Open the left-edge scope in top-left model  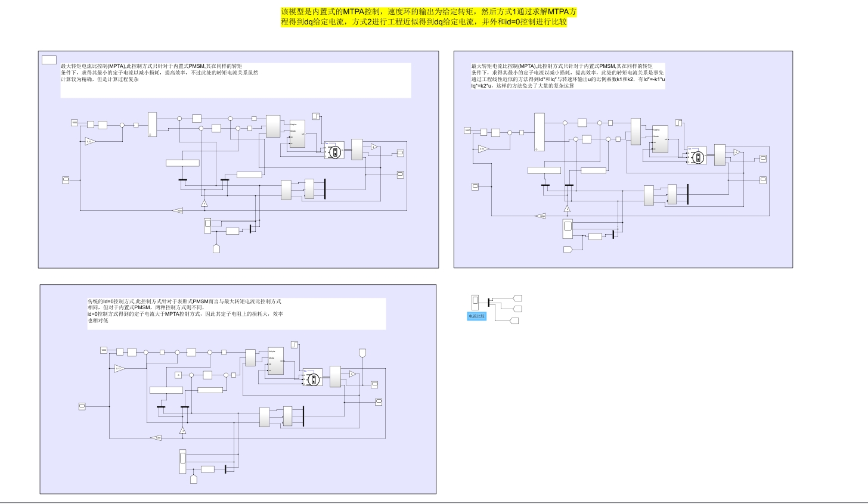(x=66, y=180)
